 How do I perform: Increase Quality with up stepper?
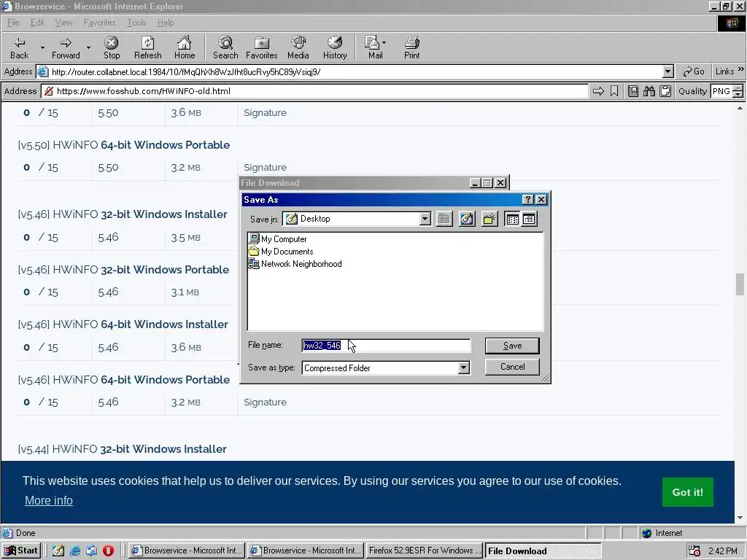click(738, 88)
